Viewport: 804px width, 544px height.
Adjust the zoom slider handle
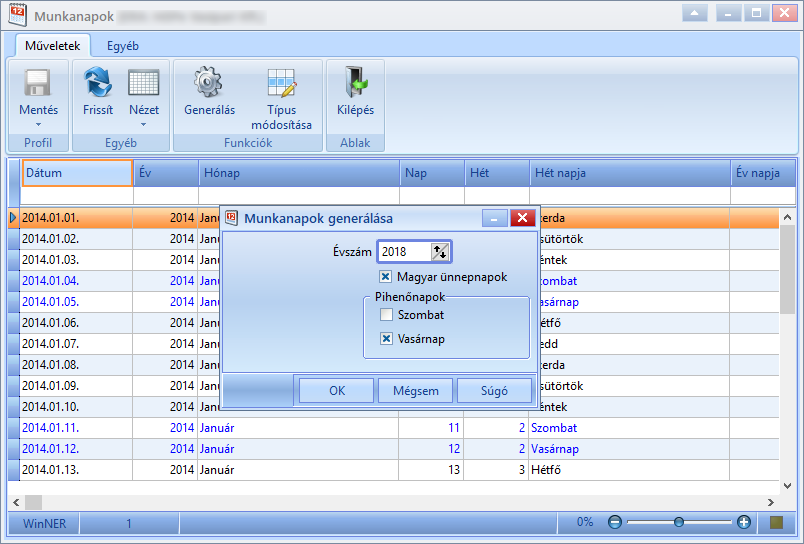[679, 522]
